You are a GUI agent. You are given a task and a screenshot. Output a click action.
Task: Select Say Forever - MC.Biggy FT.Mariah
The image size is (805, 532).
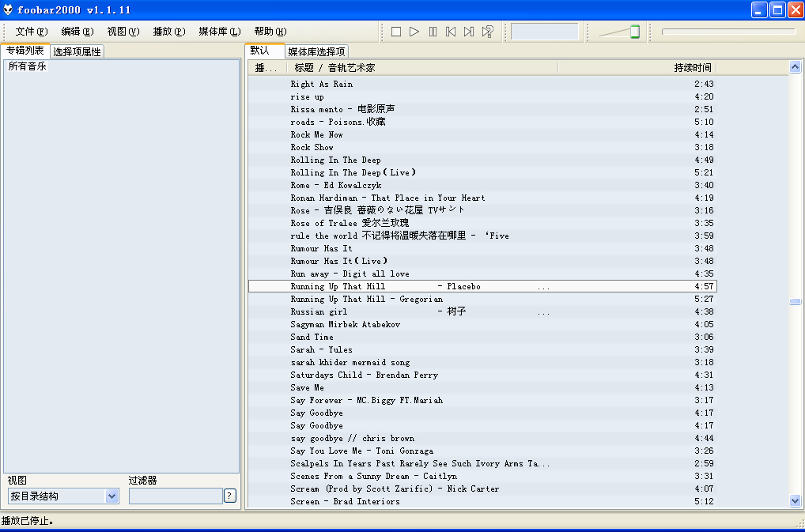point(482,400)
